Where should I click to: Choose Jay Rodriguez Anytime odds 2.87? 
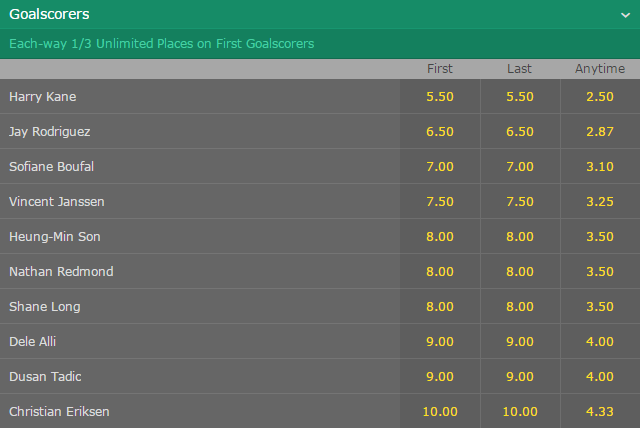point(600,131)
